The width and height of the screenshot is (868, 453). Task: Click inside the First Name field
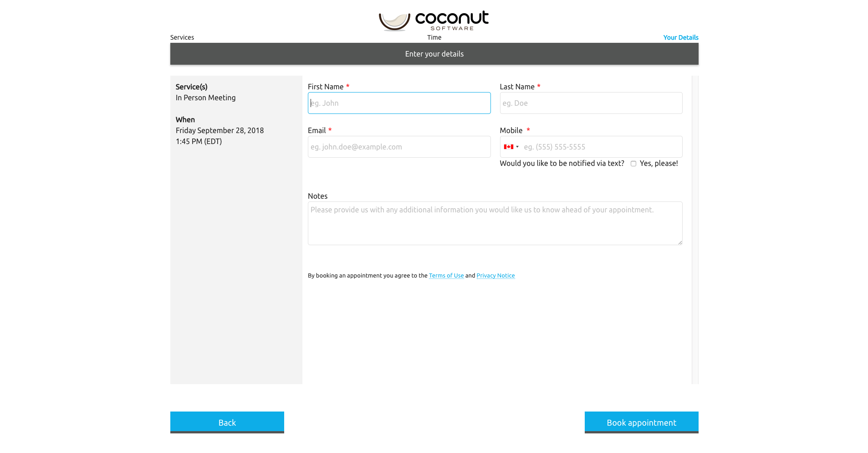(x=399, y=103)
